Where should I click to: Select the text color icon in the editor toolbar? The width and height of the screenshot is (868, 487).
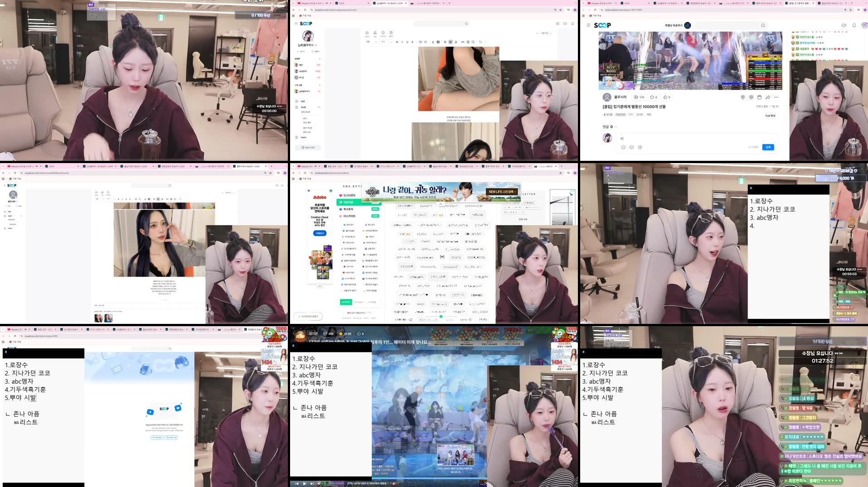click(433, 42)
